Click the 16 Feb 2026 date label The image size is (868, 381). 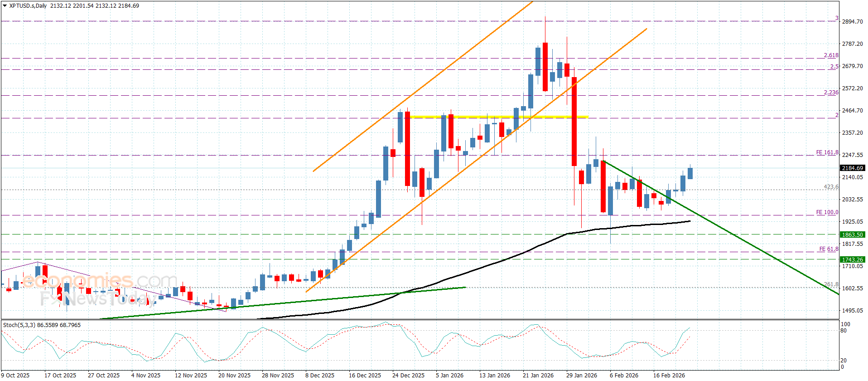point(669,375)
